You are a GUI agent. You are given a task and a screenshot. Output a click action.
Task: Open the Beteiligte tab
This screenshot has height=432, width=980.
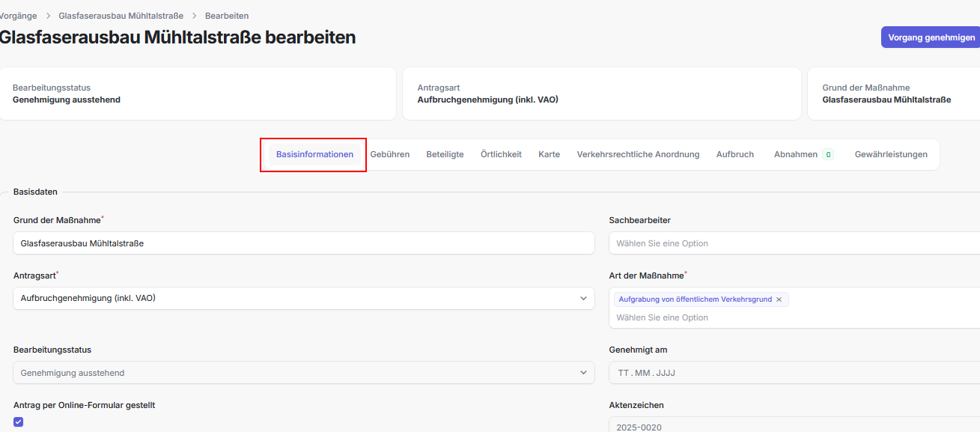click(445, 154)
